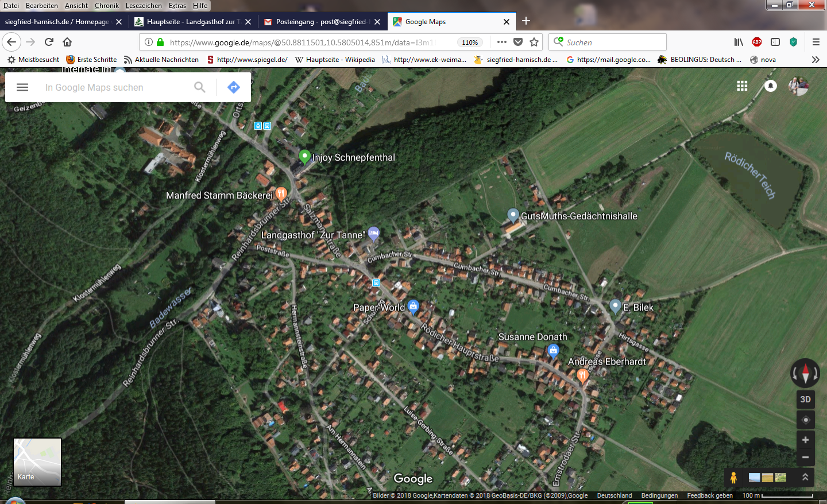The height and width of the screenshot is (504, 827).
Task: Open the Firefox application menu
Action: 816,42
